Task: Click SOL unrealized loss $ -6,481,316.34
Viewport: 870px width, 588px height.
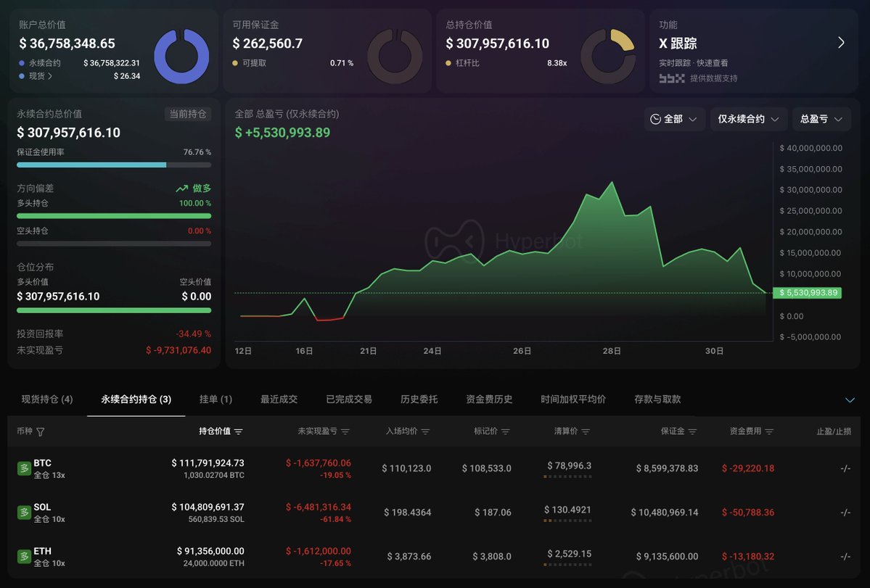Action: pos(318,507)
